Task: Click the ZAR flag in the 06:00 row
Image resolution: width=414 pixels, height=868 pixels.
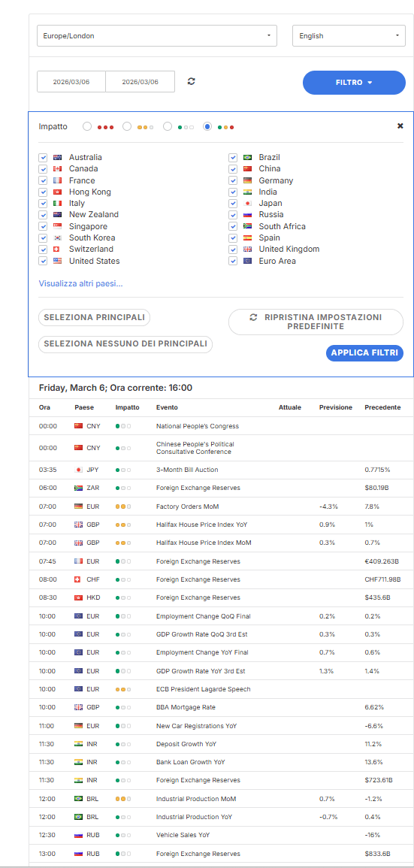Action: click(x=78, y=488)
